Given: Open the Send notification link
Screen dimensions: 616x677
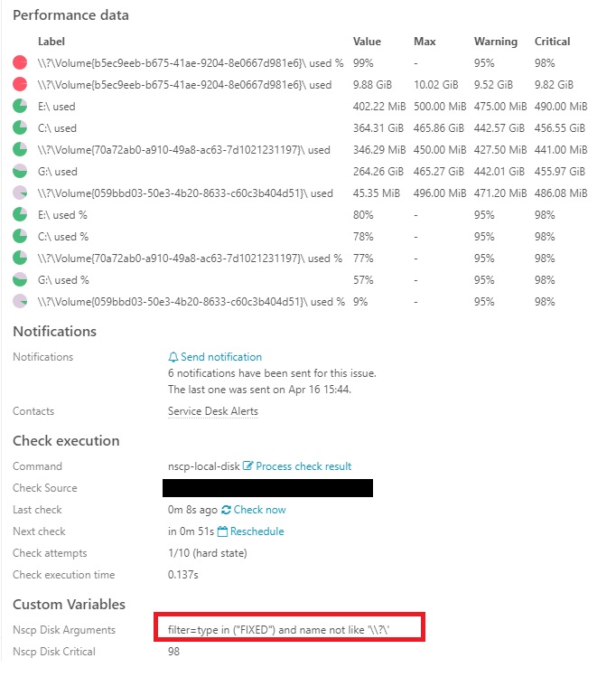Looking at the screenshot, I should (221, 357).
